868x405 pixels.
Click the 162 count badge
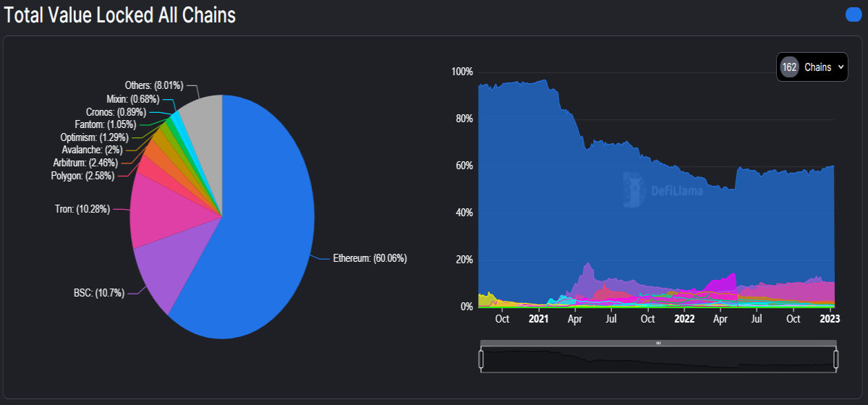789,67
